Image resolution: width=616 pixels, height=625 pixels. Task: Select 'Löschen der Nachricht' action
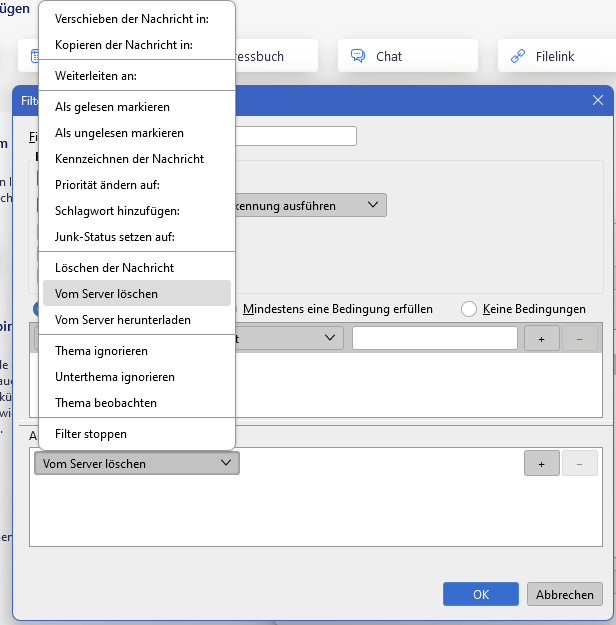(x=137, y=268)
